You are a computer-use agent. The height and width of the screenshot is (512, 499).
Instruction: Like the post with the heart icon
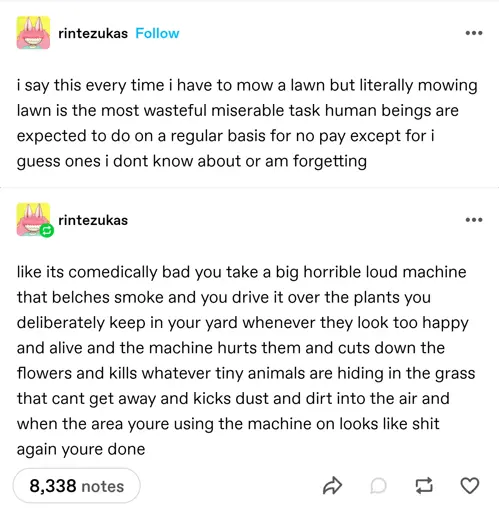pos(470,486)
